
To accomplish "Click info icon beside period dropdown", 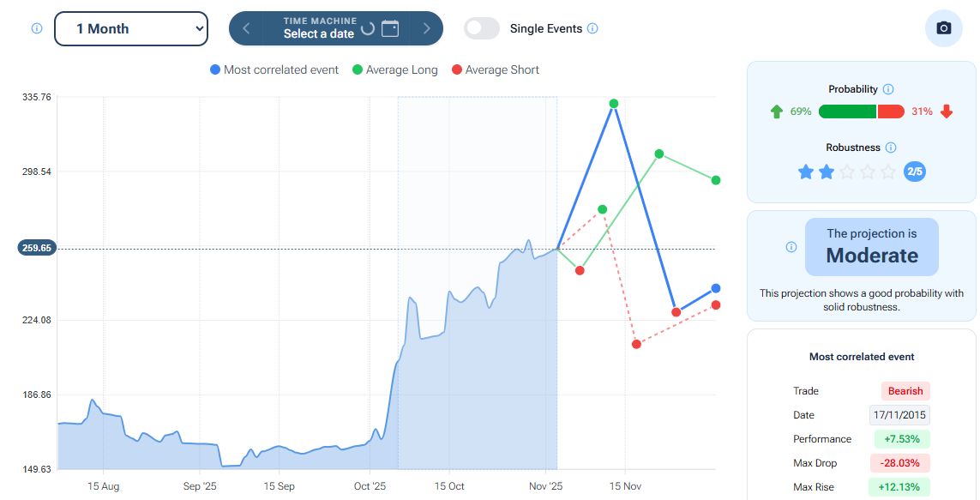I will tap(37, 28).
